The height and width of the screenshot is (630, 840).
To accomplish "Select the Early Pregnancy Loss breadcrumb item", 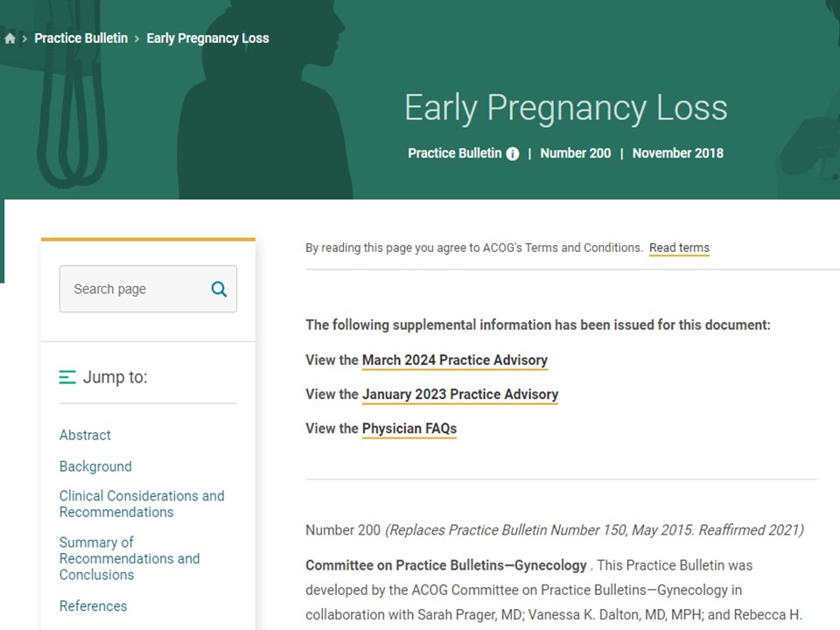I will tap(207, 38).
